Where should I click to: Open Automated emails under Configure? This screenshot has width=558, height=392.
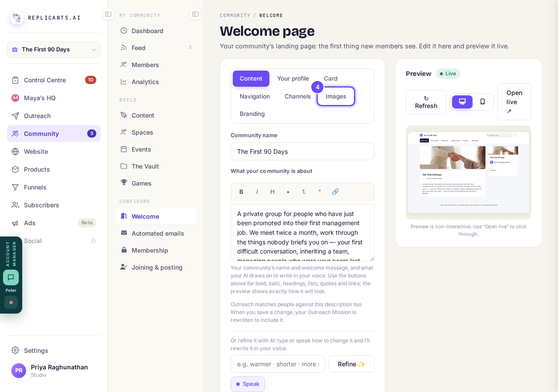click(156, 233)
